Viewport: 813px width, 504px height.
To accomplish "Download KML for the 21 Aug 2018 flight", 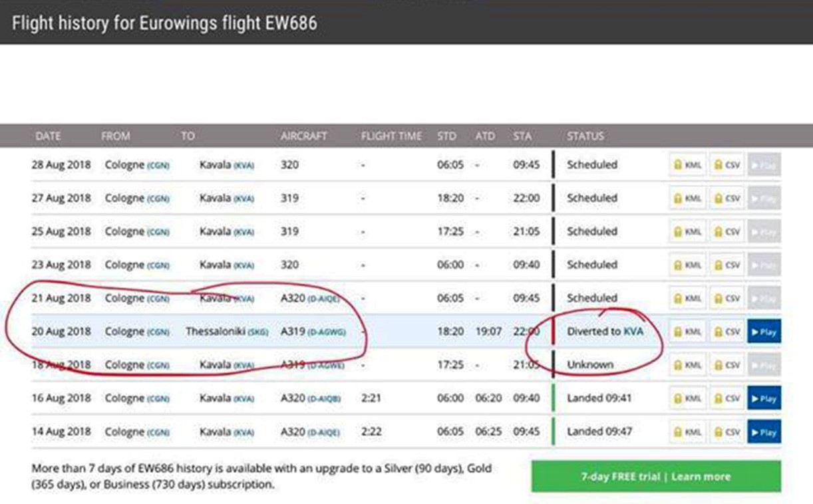I will (x=687, y=299).
